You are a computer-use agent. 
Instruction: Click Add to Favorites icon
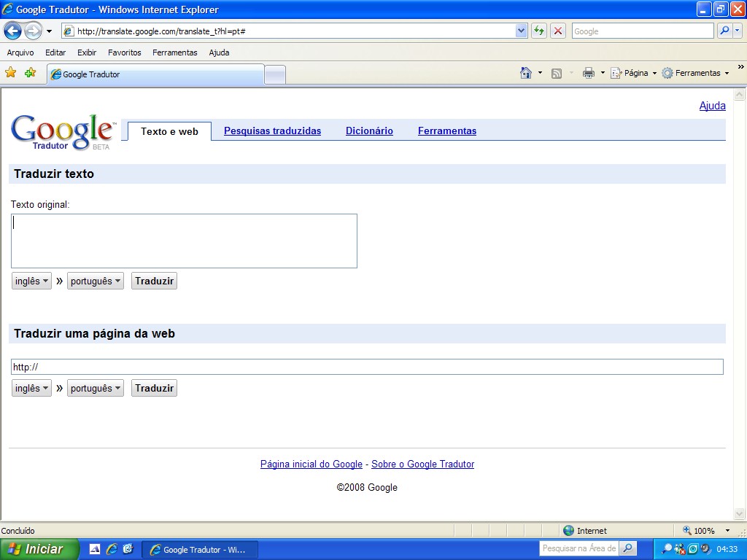click(x=30, y=73)
